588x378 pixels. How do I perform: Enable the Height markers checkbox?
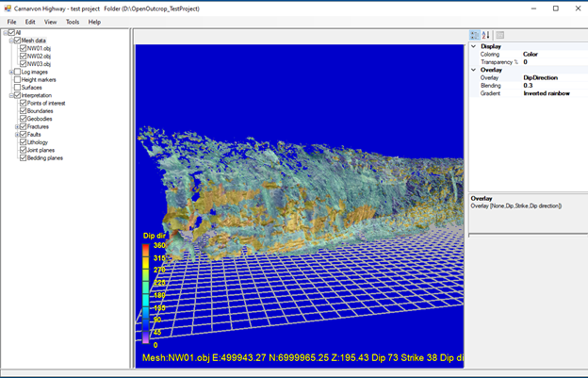point(17,79)
